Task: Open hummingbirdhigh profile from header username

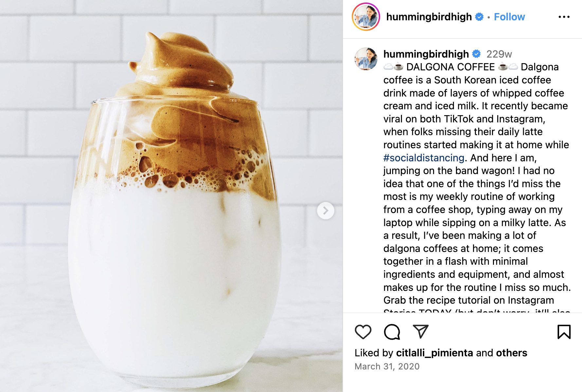Action: coord(429,17)
